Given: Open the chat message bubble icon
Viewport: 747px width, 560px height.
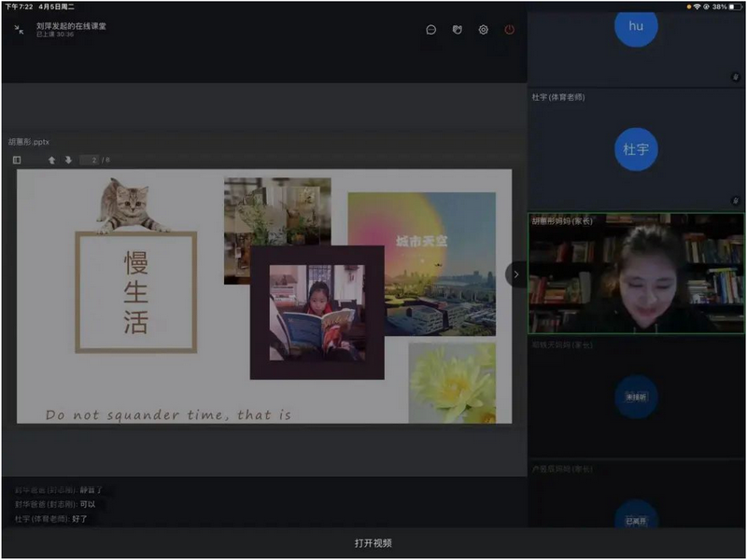Looking at the screenshot, I should [x=430, y=30].
